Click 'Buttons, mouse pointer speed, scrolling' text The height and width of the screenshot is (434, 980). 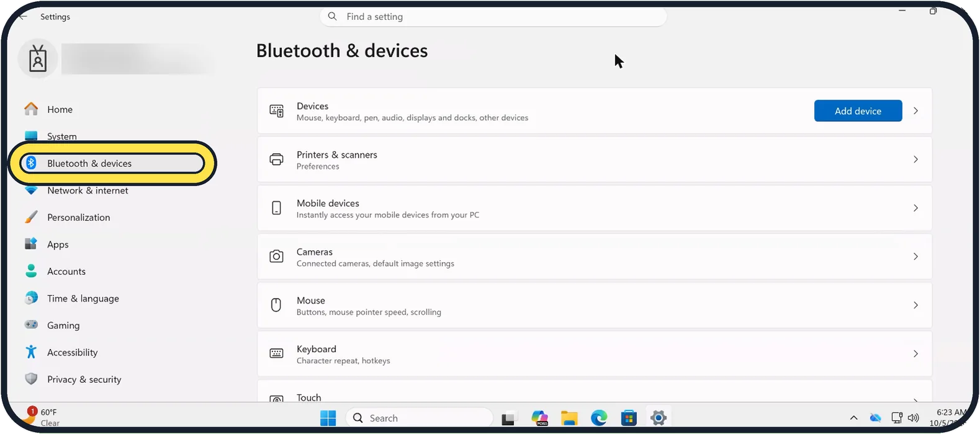[369, 312]
